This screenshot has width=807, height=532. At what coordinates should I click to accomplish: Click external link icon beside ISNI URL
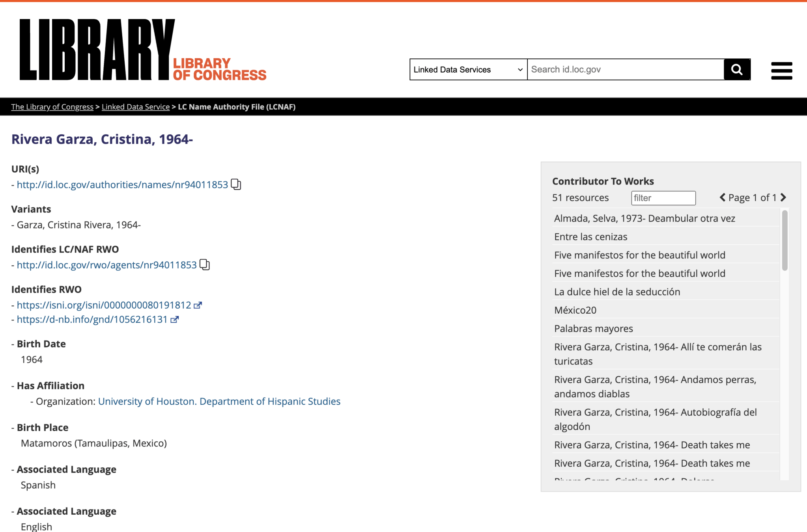(198, 305)
